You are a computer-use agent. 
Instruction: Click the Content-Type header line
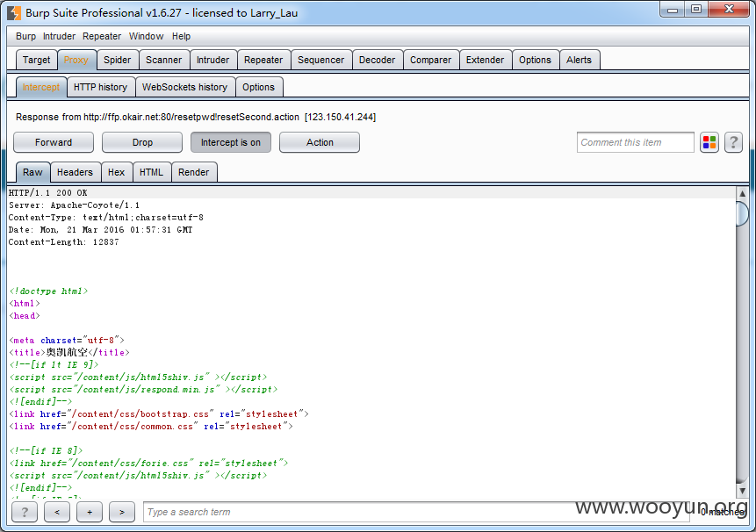(x=106, y=218)
